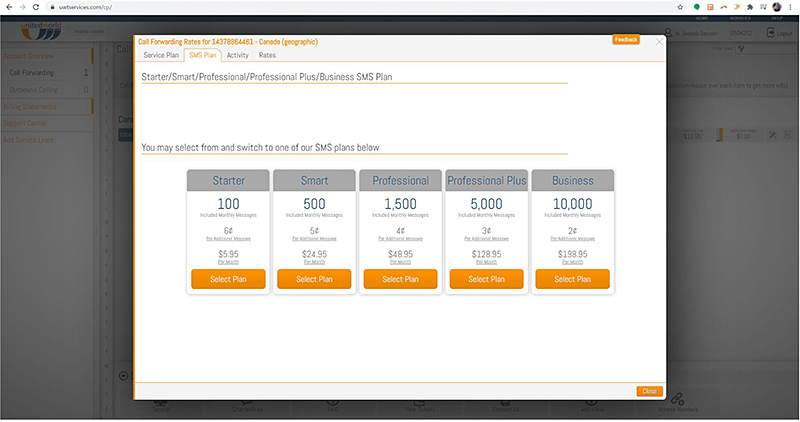
Task: Select the SMS Plan tab
Action: click(203, 55)
